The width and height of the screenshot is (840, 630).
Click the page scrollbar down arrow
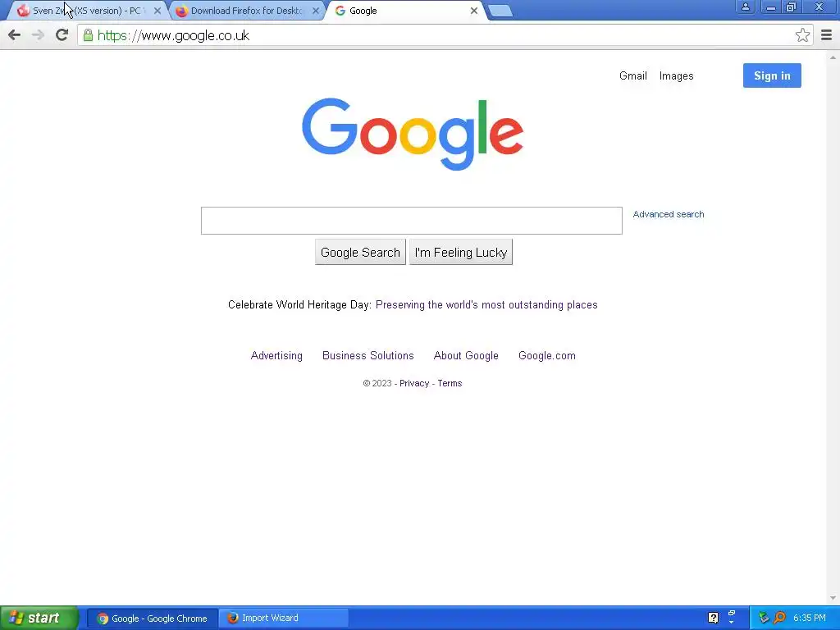[833, 598]
